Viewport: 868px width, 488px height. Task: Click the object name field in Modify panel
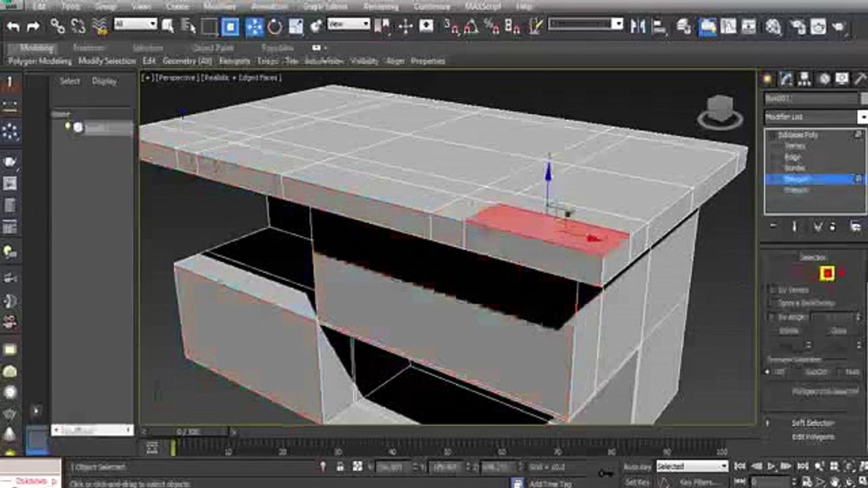click(811, 99)
